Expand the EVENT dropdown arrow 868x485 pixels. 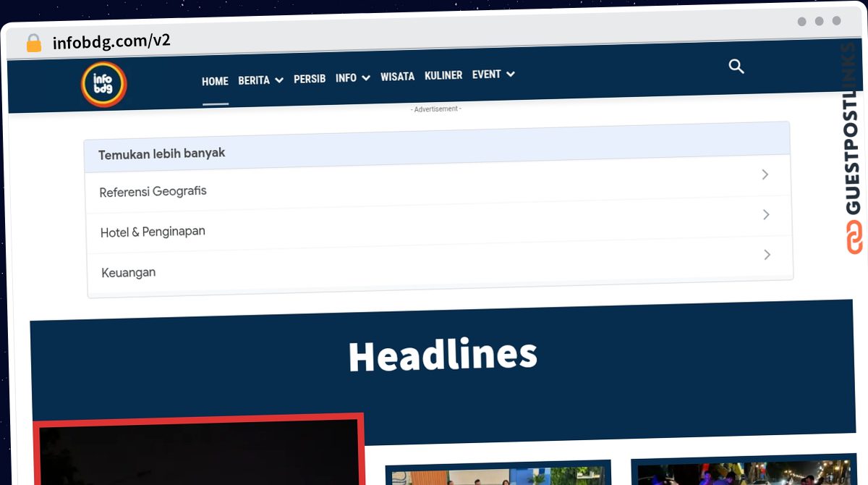pos(511,74)
